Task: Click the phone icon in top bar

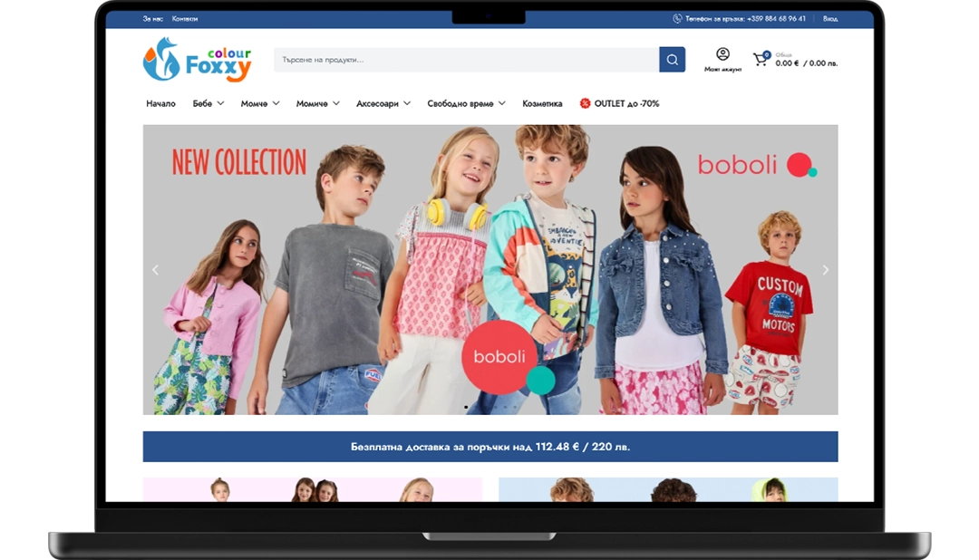Action: coord(677,19)
